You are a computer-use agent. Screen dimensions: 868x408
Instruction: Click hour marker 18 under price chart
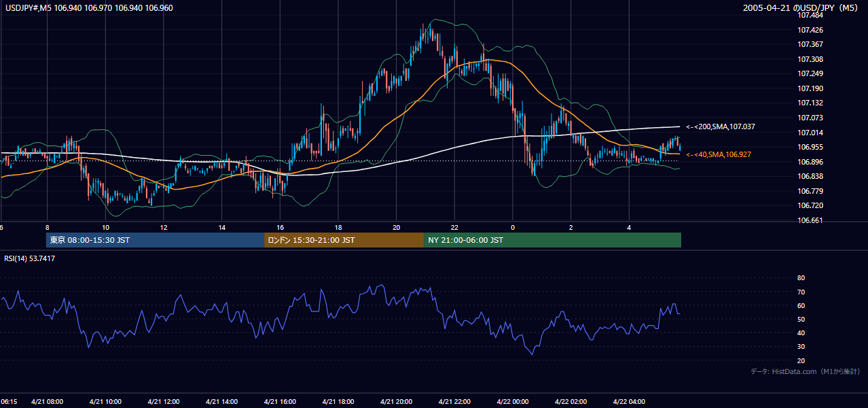pyautogui.click(x=338, y=227)
